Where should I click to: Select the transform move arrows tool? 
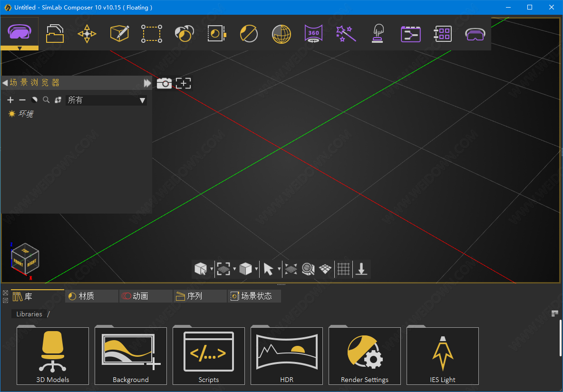pos(87,34)
